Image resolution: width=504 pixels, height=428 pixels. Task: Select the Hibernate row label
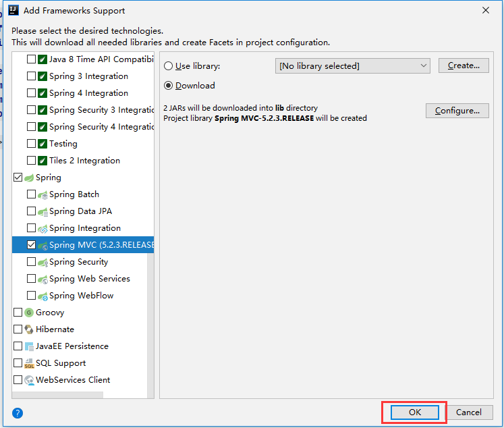[55, 329]
